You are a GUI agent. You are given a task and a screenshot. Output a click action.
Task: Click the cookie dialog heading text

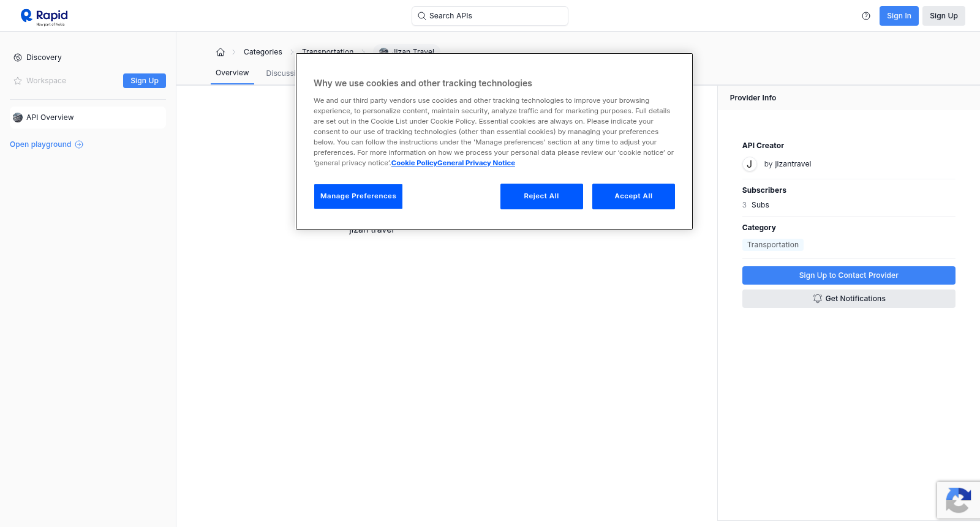pos(423,83)
